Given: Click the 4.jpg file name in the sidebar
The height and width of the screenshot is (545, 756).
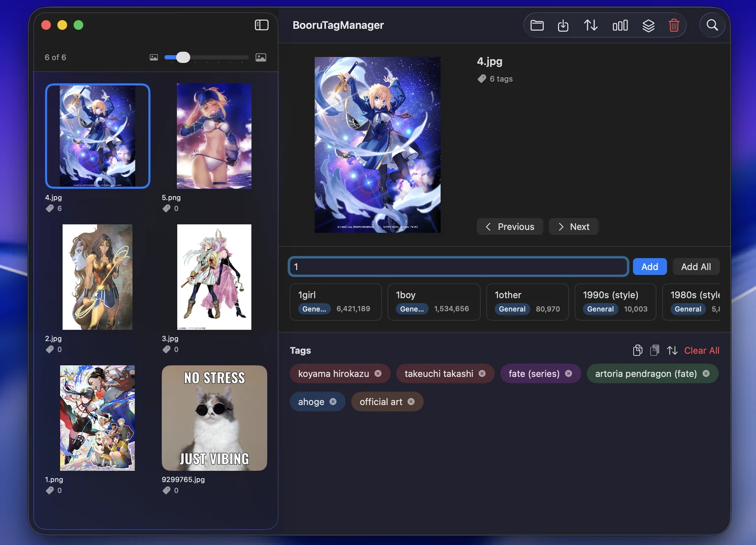Looking at the screenshot, I should click(x=54, y=197).
